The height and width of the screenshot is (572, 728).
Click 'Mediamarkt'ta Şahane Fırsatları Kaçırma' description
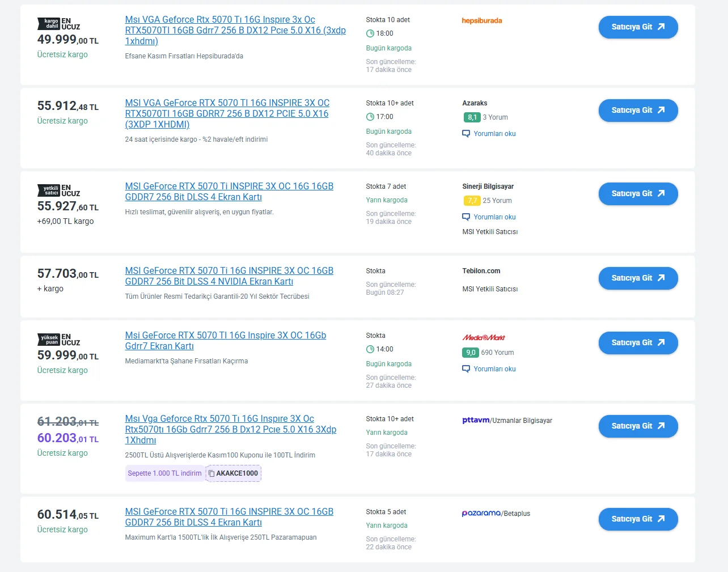(187, 361)
